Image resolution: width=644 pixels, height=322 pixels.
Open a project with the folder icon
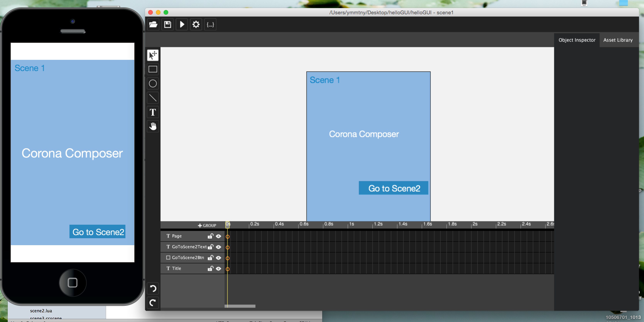(x=153, y=25)
